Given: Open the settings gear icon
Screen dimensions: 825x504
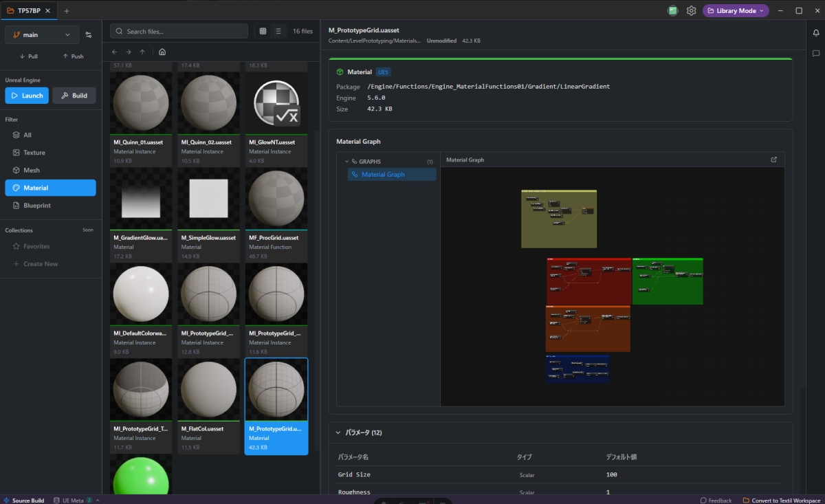Looking at the screenshot, I should pos(692,10).
